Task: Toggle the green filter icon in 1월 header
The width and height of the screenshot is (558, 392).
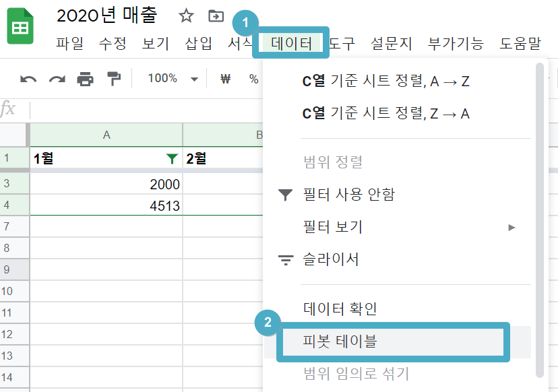Action: coord(173,159)
